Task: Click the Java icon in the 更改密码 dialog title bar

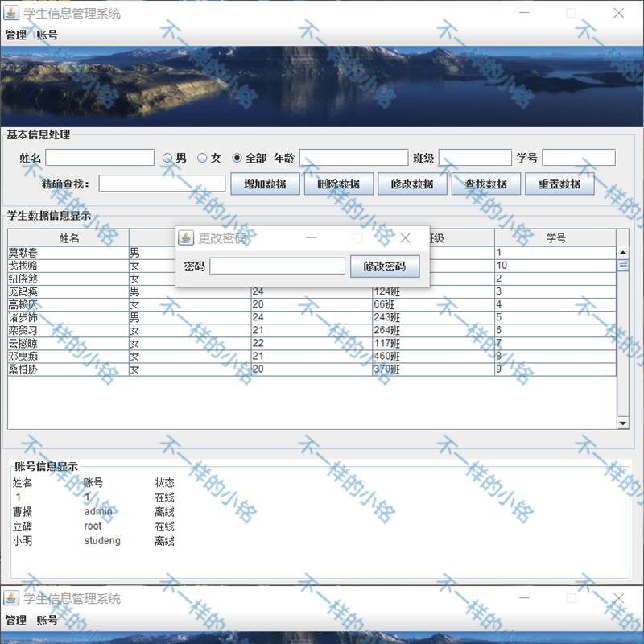Action: pyautogui.click(x=186, y=237)
